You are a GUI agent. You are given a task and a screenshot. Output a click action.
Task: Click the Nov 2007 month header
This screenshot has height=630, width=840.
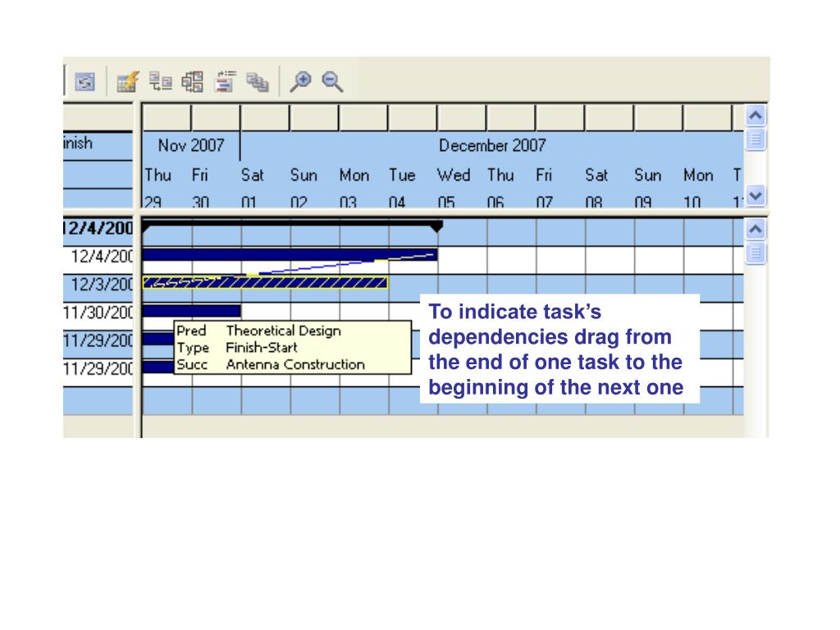tap(191, 145)
